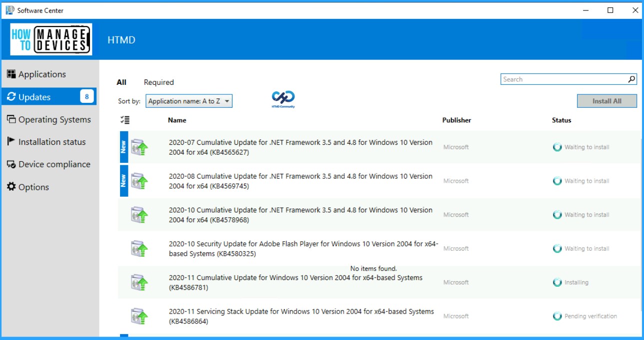The height and width of the screenshot is (340, 644).
Task: Click inside the Search field
Action: 563,79
